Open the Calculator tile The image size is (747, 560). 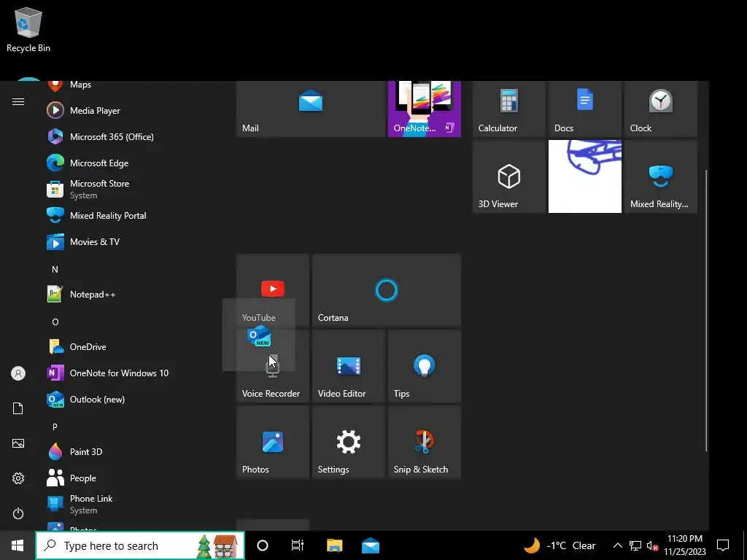(x=508, y=109)
